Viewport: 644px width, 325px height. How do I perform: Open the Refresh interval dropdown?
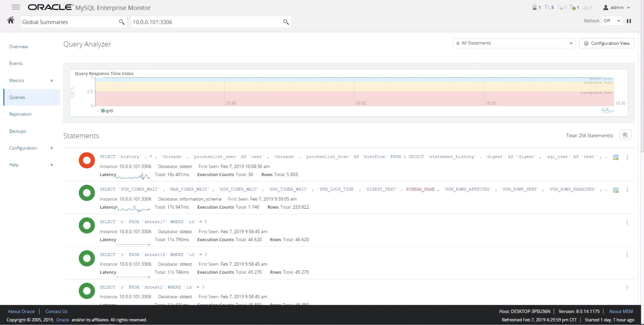pyautogui.click(x=612, y=21)
